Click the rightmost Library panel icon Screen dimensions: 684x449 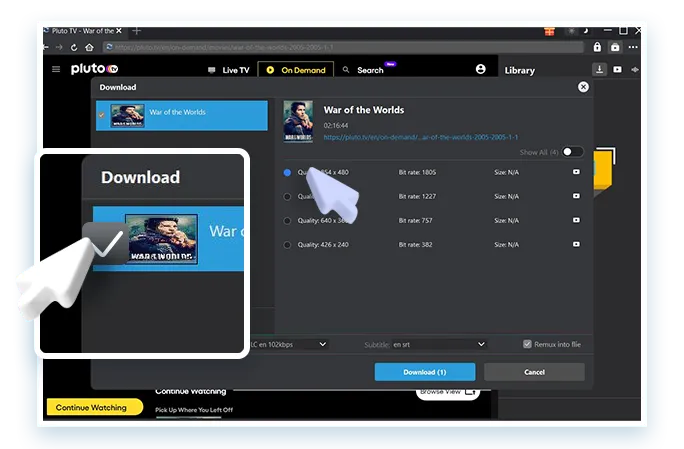click(x=635, y=69)
